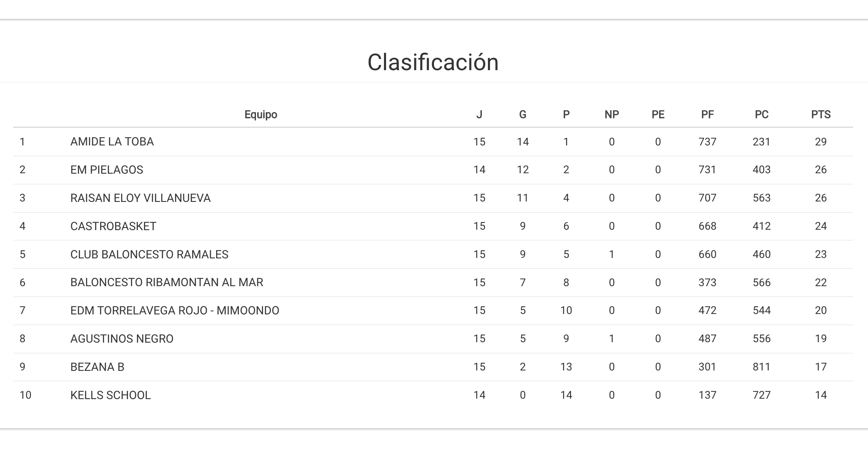Click the G column header
The width and height of the screenshot is (868, 450).
523,115
